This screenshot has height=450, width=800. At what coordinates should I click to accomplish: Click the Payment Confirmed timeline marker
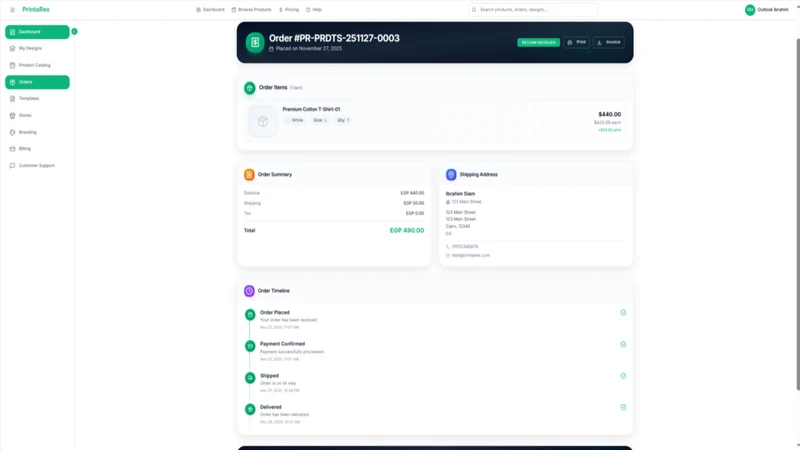point(250,346)
